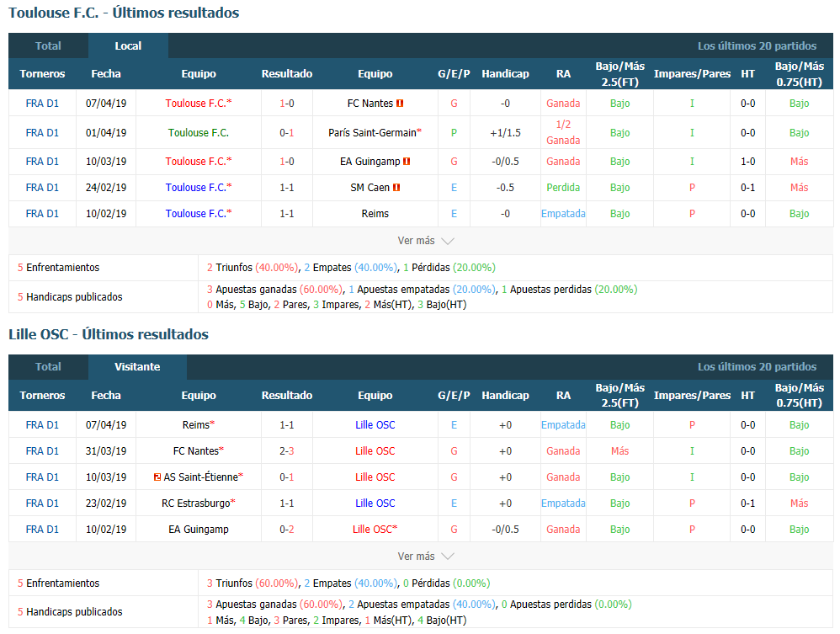Click the 0-1 result against París Saint-Germain
840x634 pixels.
[287, 133]
